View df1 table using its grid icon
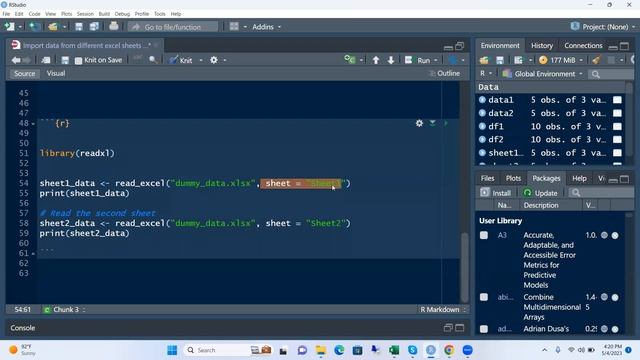The width and height of the screenshot is (640, 360). point(617,127)
